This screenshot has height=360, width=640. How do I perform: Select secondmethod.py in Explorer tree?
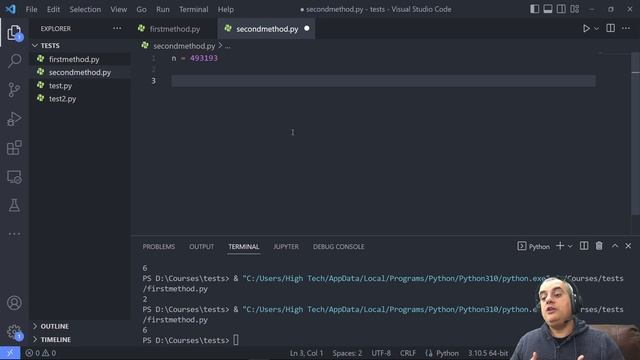click(80, 72)
